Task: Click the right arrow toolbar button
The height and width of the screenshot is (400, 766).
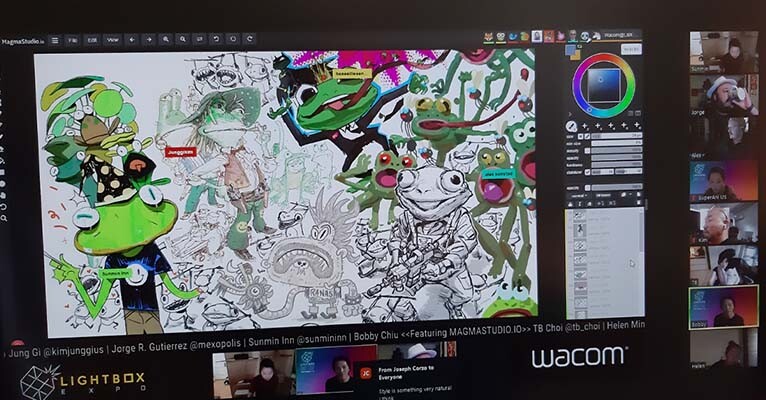Action: [149, 40]
